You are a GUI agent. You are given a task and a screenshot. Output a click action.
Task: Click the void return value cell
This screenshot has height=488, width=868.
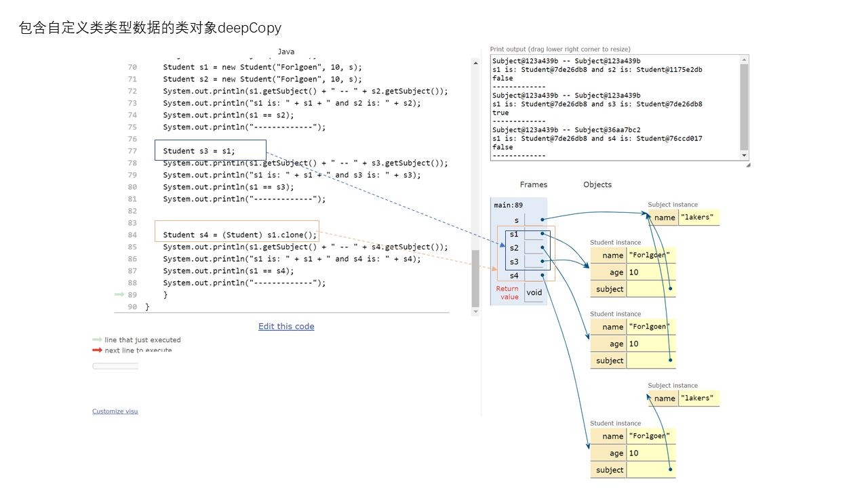click(534, 293)
